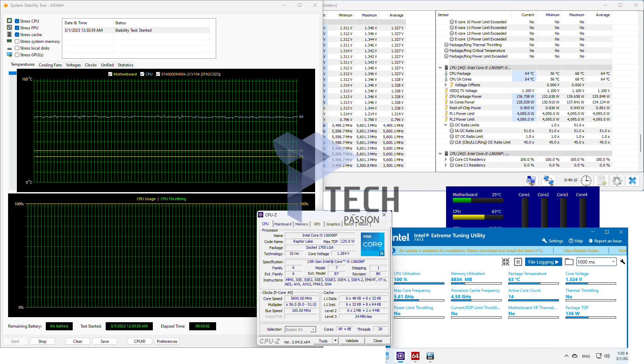Open AIDA64 from the taskbar

[x=415, y=356]
